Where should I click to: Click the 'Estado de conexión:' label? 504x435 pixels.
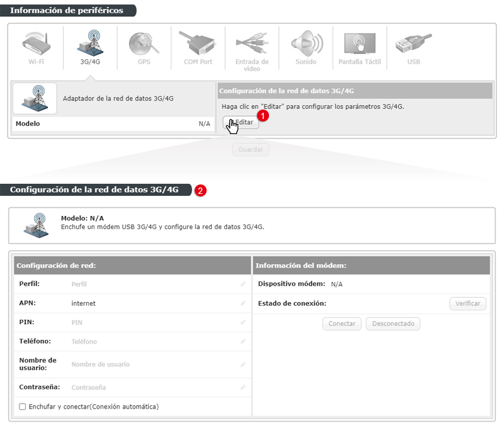pos(292,303)
